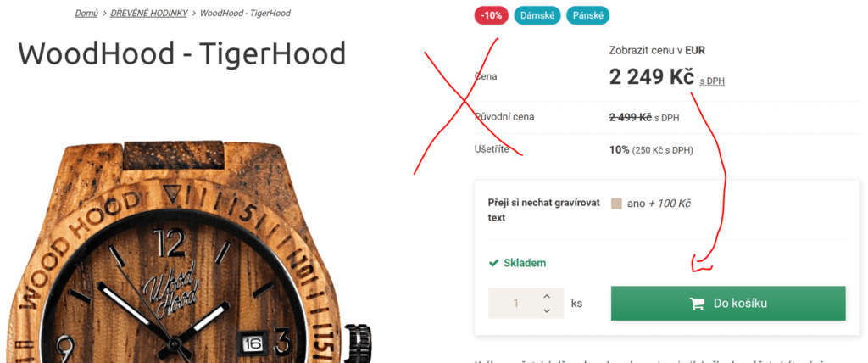Select the 'ano + 100 Kč' label
Viewport: 868px width, 363px height.
[659, 204]
